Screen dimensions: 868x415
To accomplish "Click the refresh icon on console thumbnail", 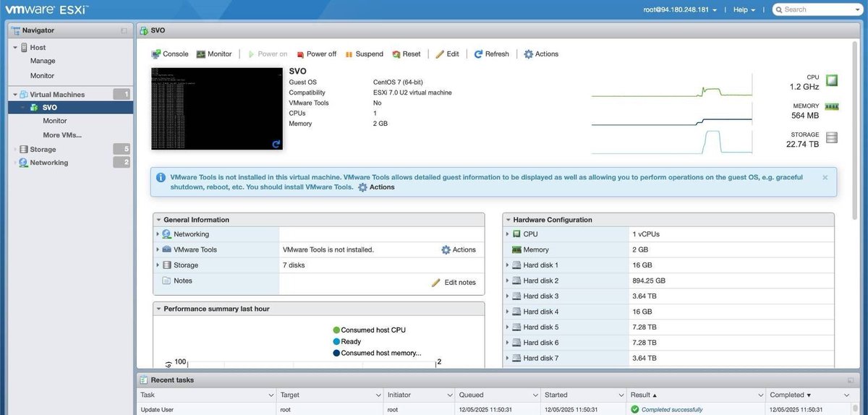I will (x=276, y=145).
